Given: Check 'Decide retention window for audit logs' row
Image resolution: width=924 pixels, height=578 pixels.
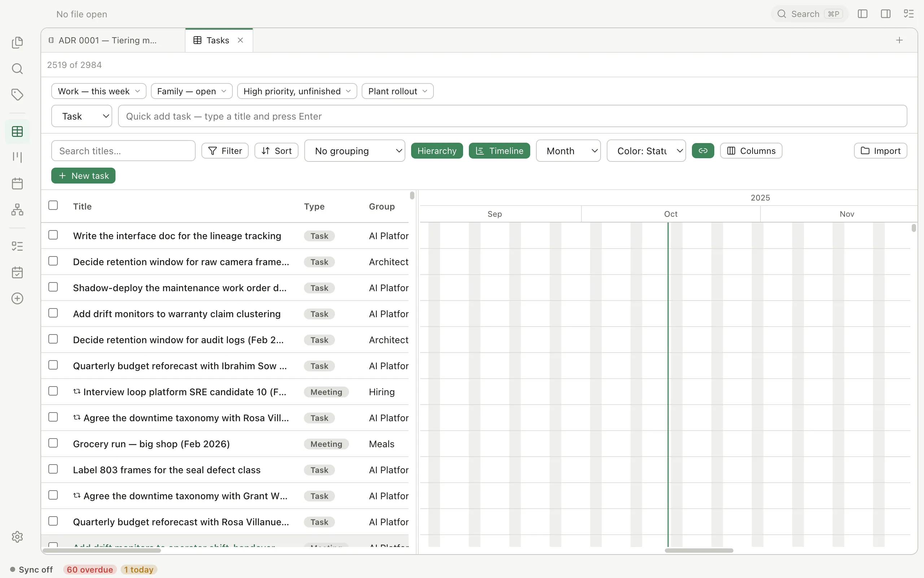Looking at the screenshot, I should coord(53,339).
